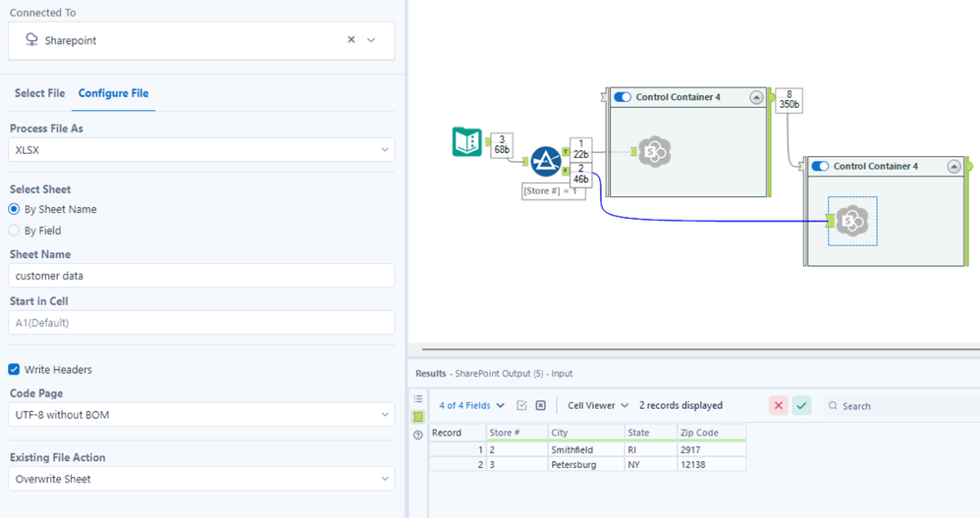The image size is (980, 518).
Task: Click the City column header
Action: click(586, 433)
